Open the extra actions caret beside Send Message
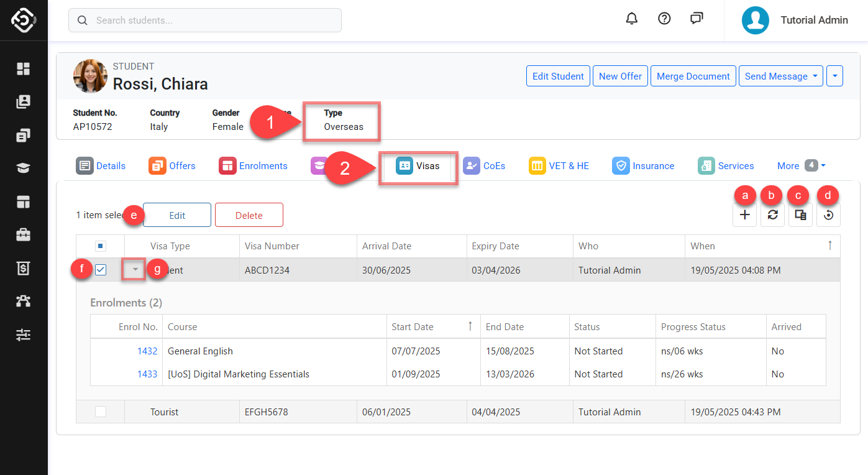The height and width of the screenshot is (475, 868). click(x=834, y=76)
